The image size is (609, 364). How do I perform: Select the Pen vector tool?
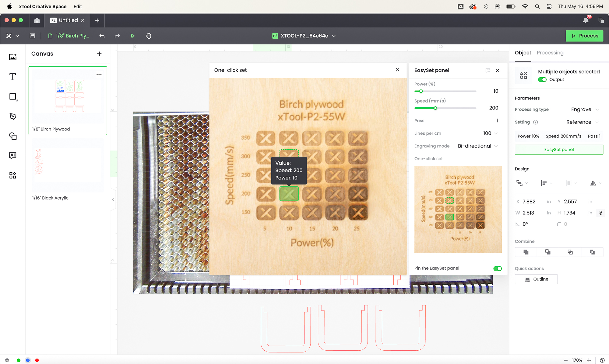(x=12, y=116)
